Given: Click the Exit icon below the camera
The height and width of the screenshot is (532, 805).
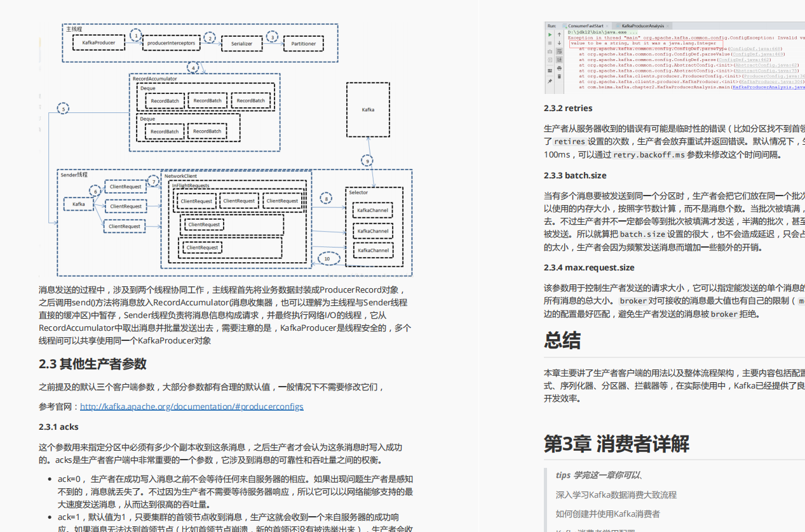Looking at the screenshot, I should tap(550, 60).
